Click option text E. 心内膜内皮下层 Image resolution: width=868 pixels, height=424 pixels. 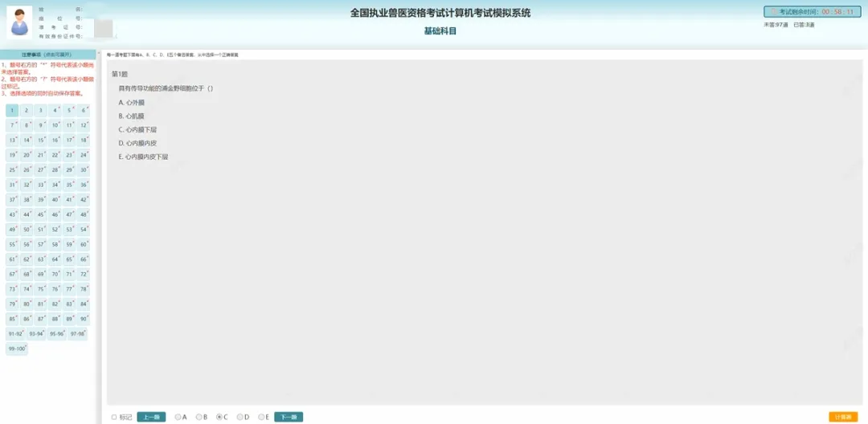[143, 157]
